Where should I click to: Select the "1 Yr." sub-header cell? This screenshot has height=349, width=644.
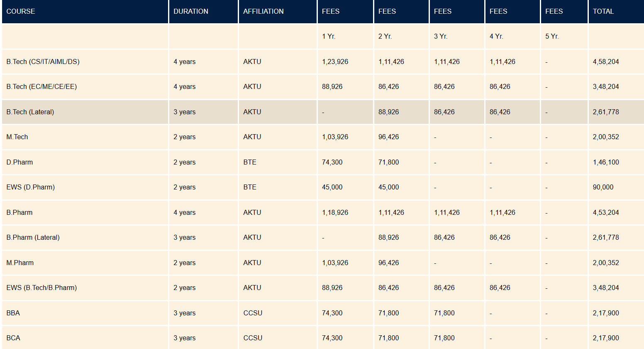pos(329,37)
